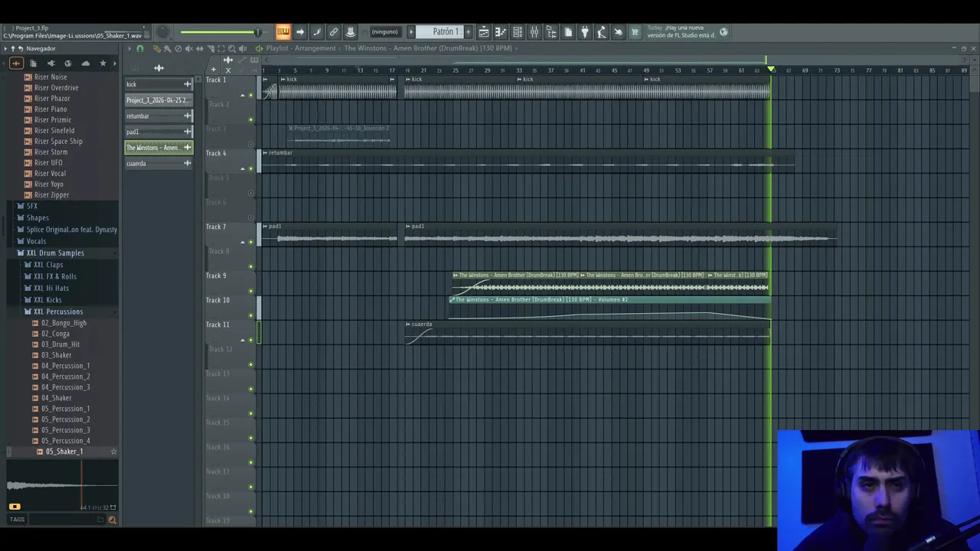Select the retumbar clip in picker
The width and height of the screenshot is (980, 551).
click(158, 116)
